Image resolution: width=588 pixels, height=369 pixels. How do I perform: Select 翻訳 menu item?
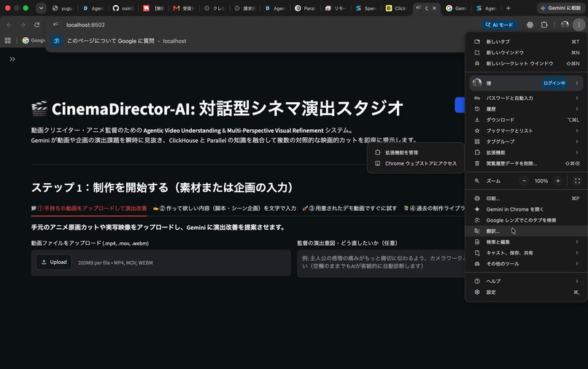(526, 231)
